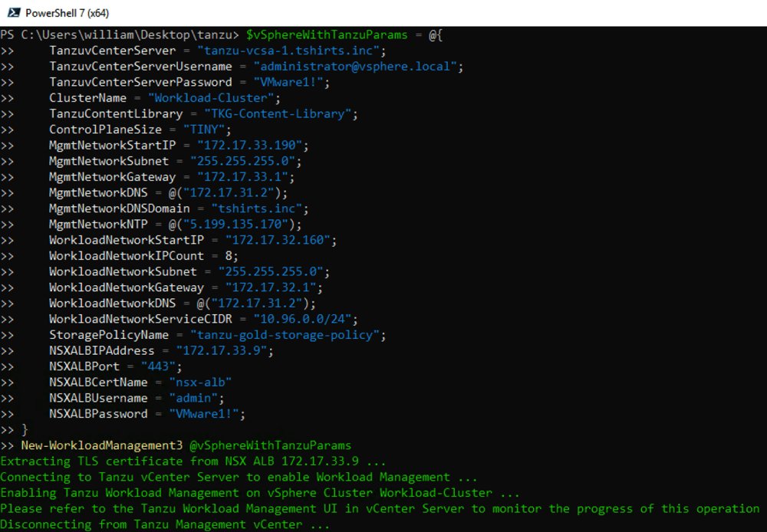The image size is (767, 532).
Task: Click the "PowerShell 7 (x64)" window title
Action: pos(67,13)
